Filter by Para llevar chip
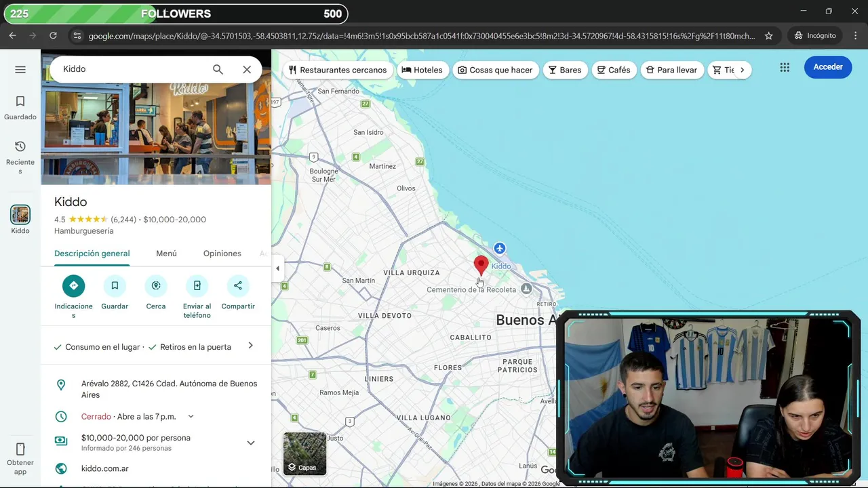This screenshot has width=868, height=488. click(672, 70)
